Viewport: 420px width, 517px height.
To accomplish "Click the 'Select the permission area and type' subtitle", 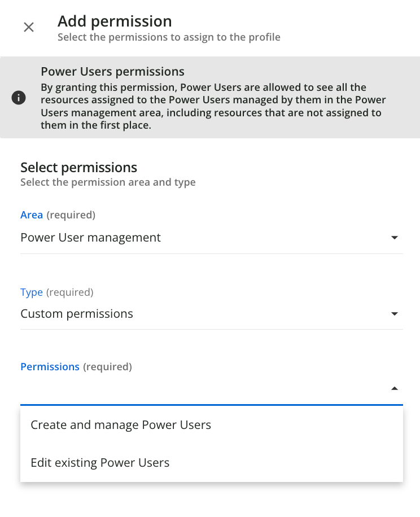I will point(108,182).
